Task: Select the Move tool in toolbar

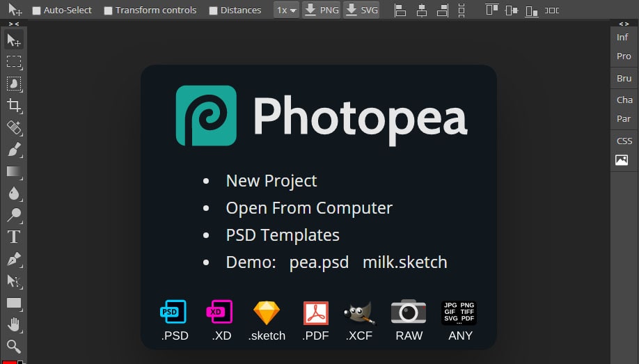Action: click(x=14, y=40)
